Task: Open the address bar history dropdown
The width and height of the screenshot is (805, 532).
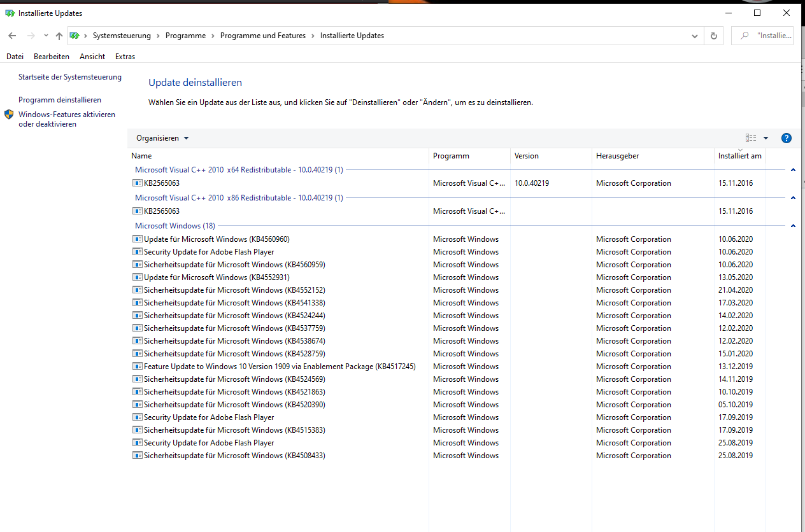Action: (x=695, y=36)
